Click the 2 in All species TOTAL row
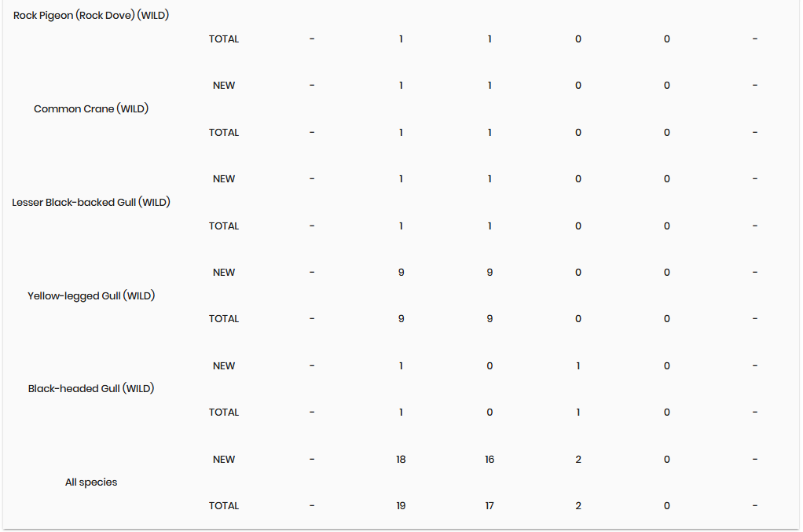 578,506
